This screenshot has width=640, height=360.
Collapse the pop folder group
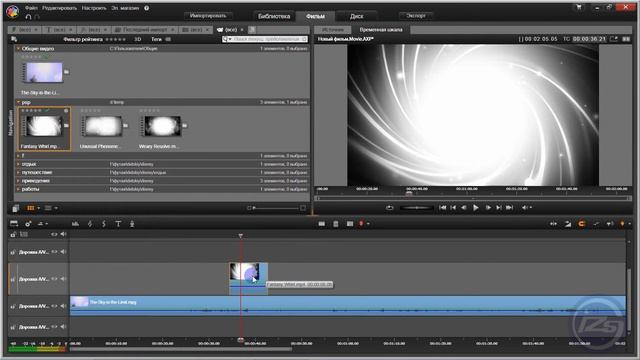18,102
